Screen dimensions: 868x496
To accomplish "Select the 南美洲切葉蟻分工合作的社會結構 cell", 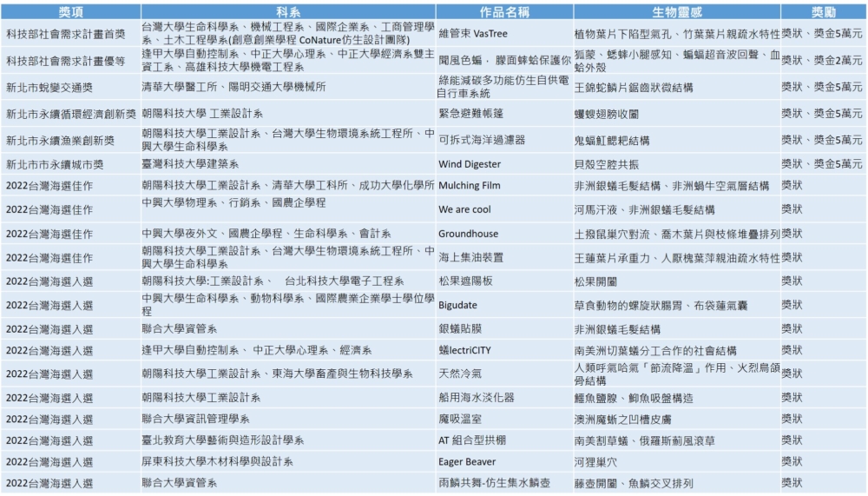I will pyautogui.click(x=677, y=350).
